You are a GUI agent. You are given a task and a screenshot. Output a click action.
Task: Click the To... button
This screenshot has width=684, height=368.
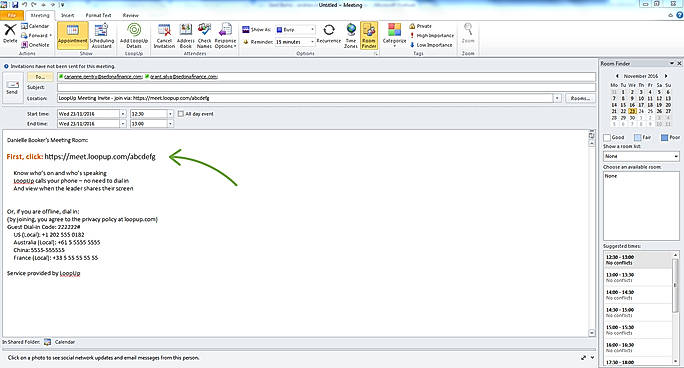pyautogui.click(x=40, y=77)
